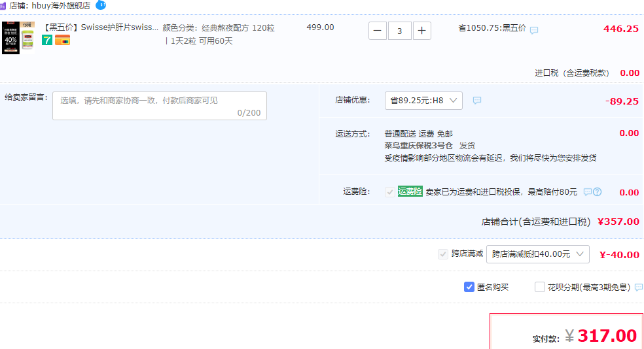Increase quantity with the plus button
Viewport: 644px width, 349px height.
point(421,31)
